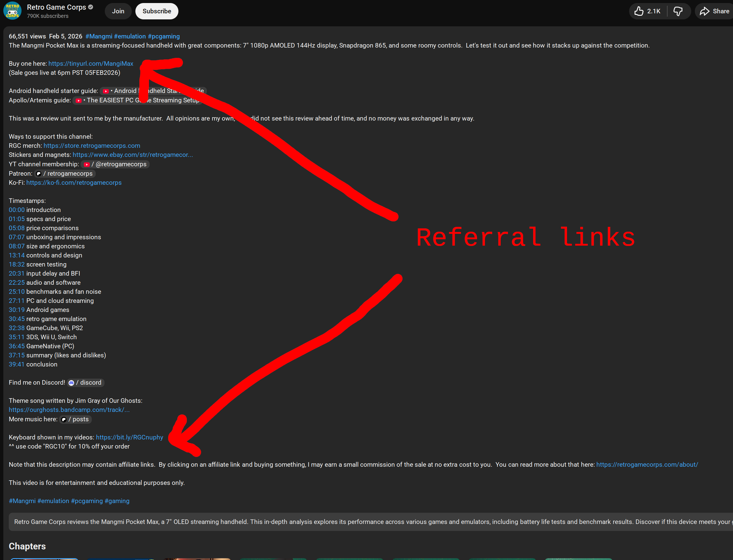The image size is (733, 560).
Task: Open the bit.ly RGCnuphy keyboard link
Action: (x=129, y=437)
